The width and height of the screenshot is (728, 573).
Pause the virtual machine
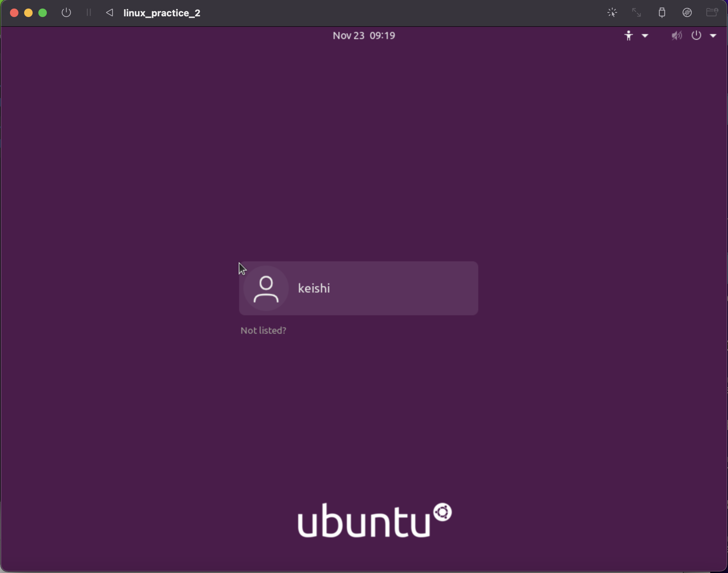tap(89, 13)
